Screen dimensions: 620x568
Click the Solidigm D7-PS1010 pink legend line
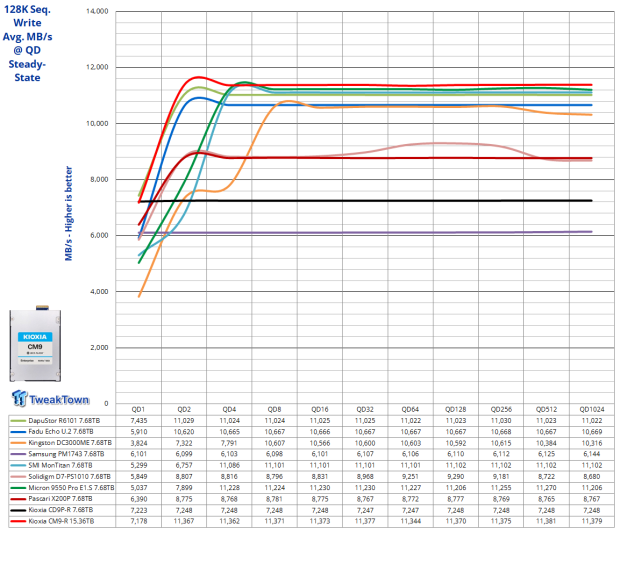[x=18, y=477]
